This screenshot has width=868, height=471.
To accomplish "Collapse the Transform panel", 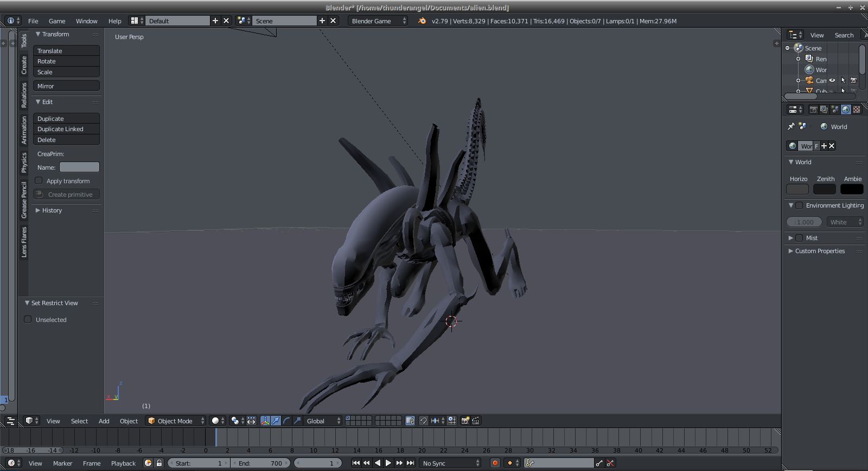I will (x=38, y=34).
